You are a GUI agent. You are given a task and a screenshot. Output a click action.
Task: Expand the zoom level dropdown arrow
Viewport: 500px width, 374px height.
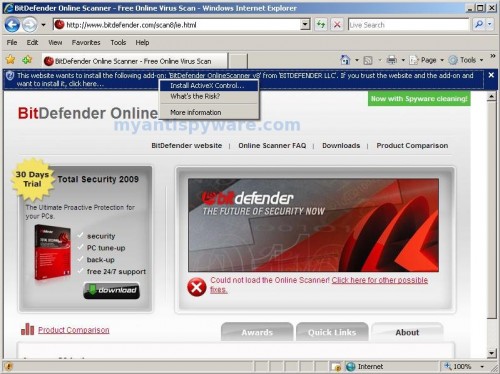point(482,367)
